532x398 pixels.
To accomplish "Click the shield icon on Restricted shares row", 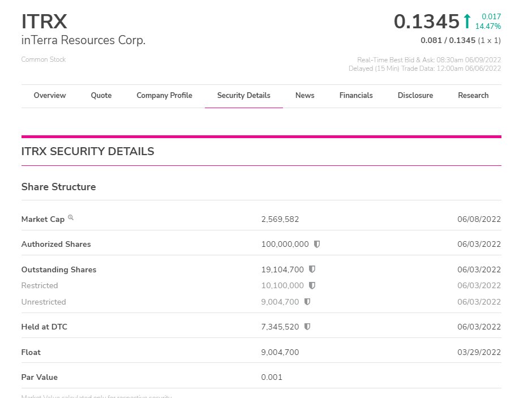I will click(x=312, y=285).
